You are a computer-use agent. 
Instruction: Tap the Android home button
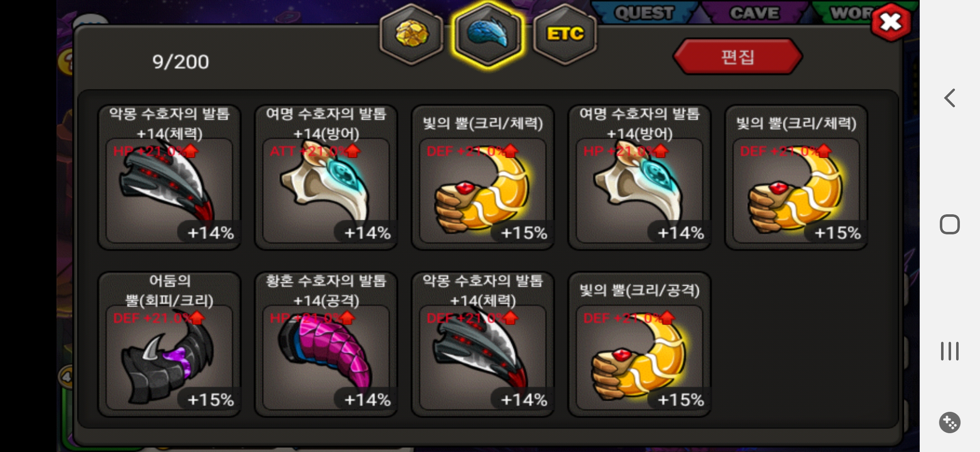tap(949, 224)
